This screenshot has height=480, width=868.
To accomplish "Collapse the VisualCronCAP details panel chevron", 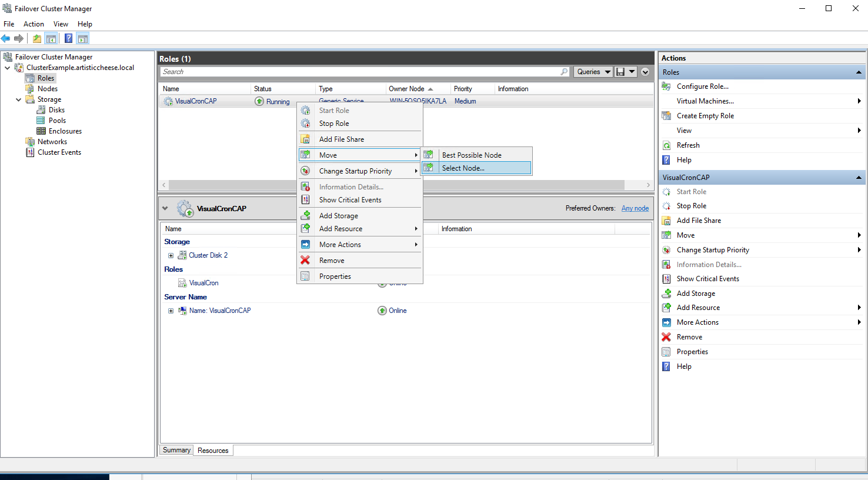I will click(x=165, y=208).
